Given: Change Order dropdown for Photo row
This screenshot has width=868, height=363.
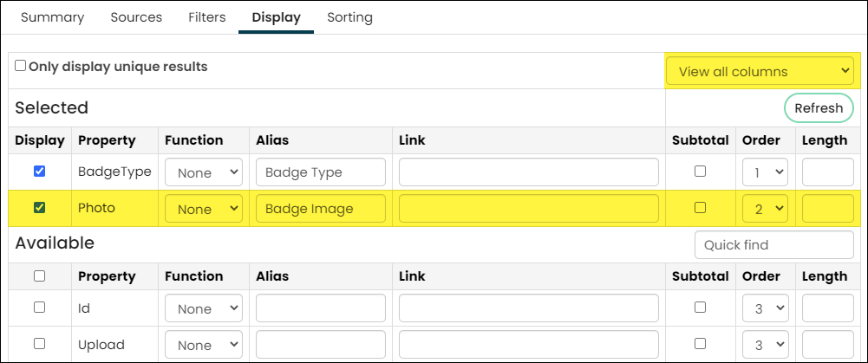Looking at the screenshot, I should [765, 209].
